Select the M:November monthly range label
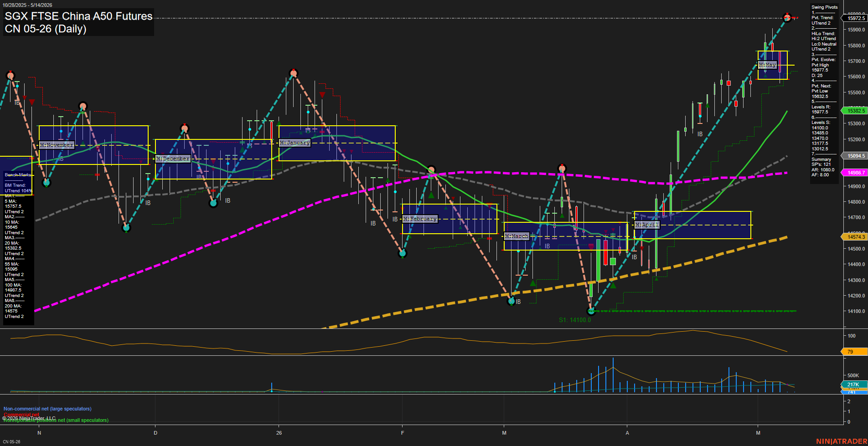The image size is (868, 446). [x=57, y=145]
